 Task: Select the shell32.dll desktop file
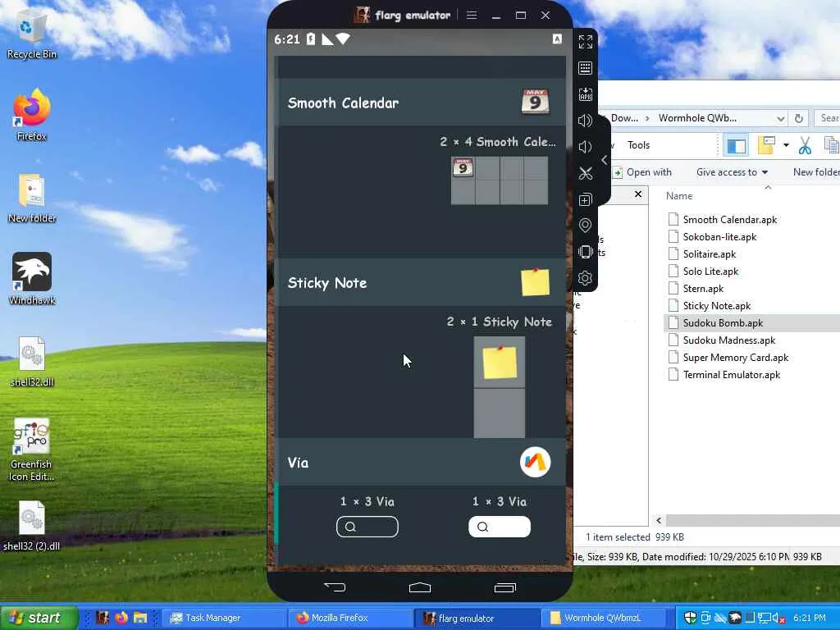(x=32, y=362)
